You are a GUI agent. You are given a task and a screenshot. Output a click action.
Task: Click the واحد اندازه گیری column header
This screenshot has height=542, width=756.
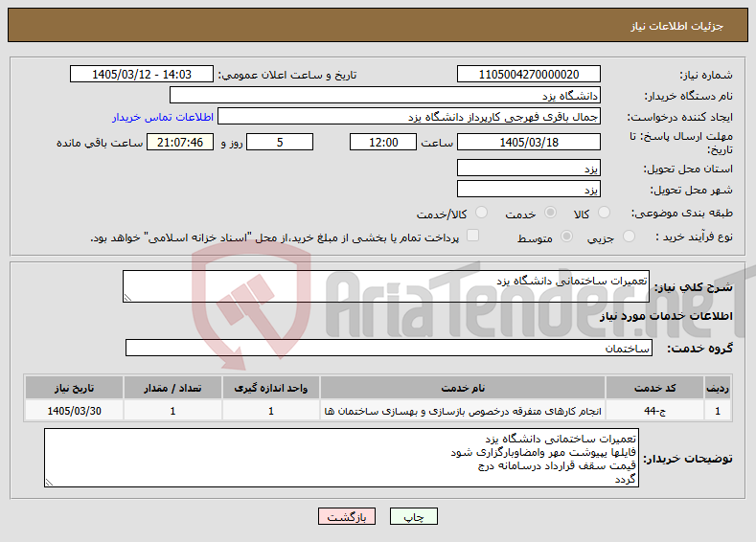tap(270, 388)
